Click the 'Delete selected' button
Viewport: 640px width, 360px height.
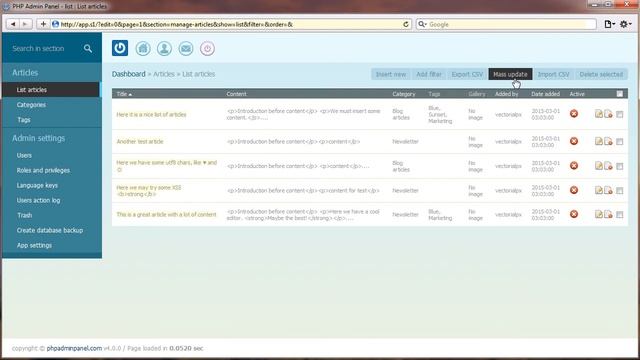coord(601,74)
